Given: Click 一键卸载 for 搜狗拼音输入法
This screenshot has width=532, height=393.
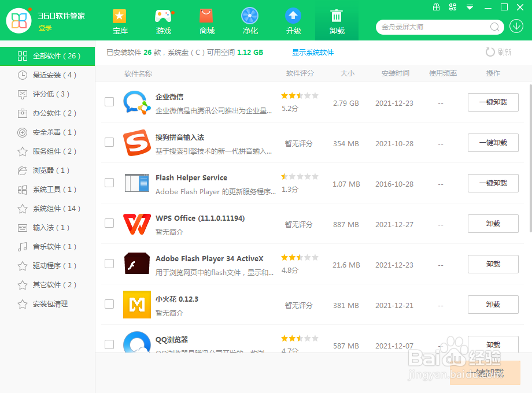Looking at the screenshot, I should point(493,142).
